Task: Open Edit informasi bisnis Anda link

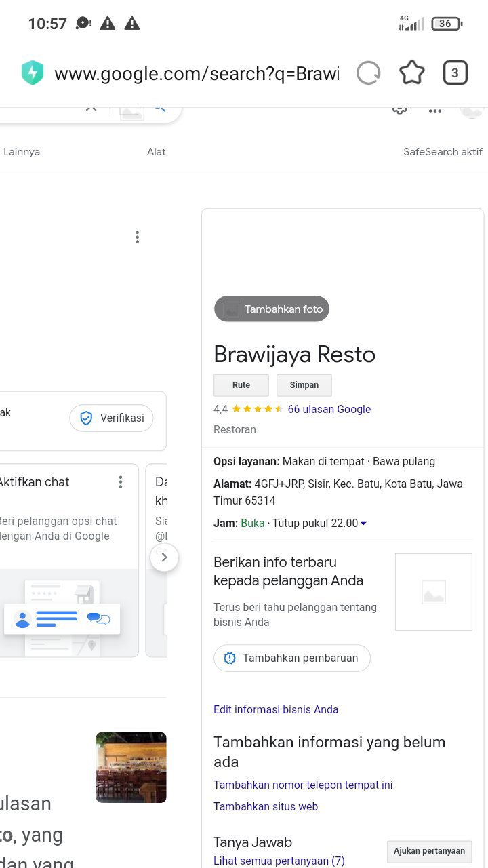Action: [x=276, y=709]
